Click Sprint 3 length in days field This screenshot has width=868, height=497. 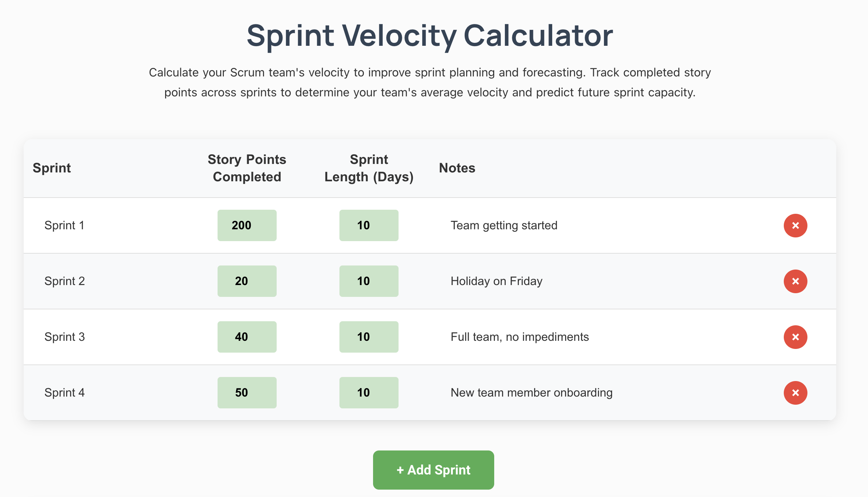tap(369, 337)
